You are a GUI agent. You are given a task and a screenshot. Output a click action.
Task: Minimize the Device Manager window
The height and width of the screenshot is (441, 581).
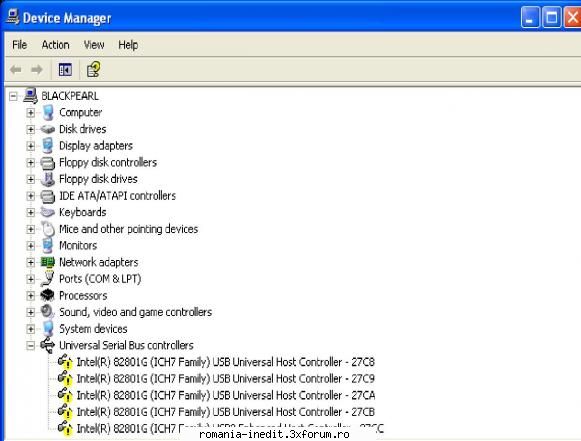[530, 17]
